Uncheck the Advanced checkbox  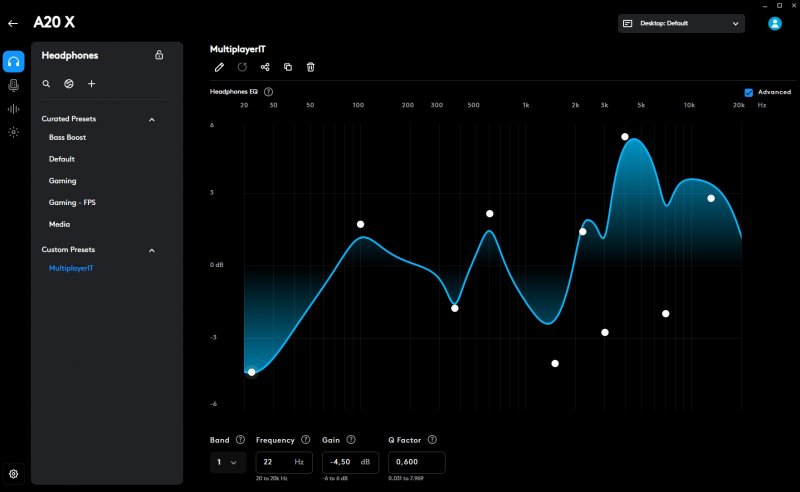point(748,92)
